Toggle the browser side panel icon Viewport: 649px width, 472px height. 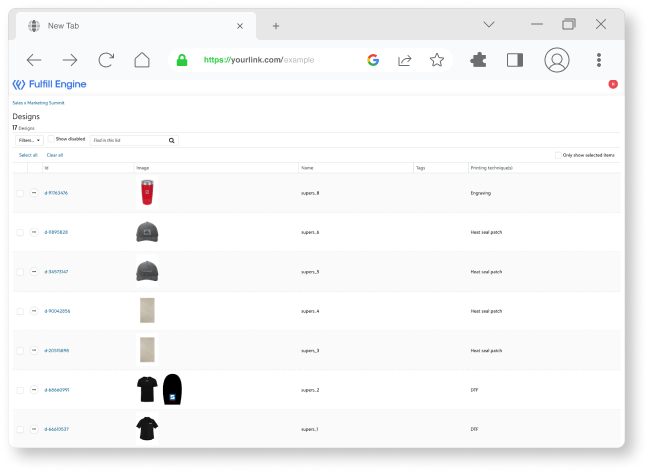(515, 60)
